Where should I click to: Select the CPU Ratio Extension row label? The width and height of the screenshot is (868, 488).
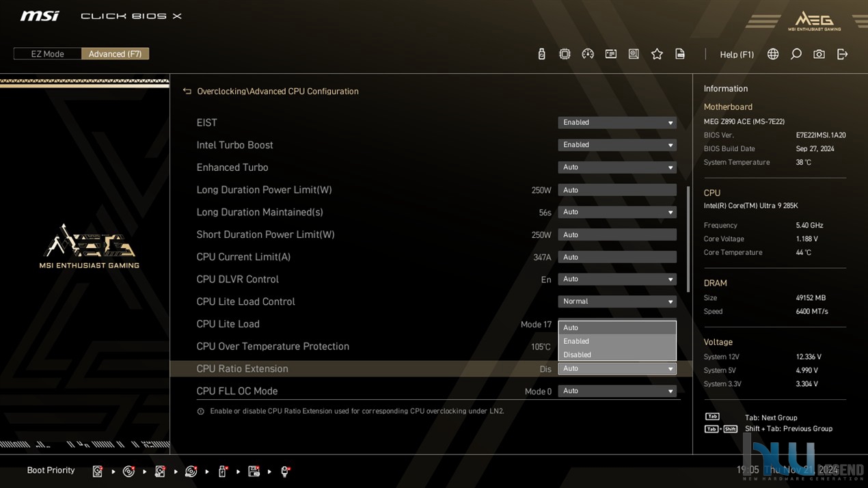pos(242,368)
